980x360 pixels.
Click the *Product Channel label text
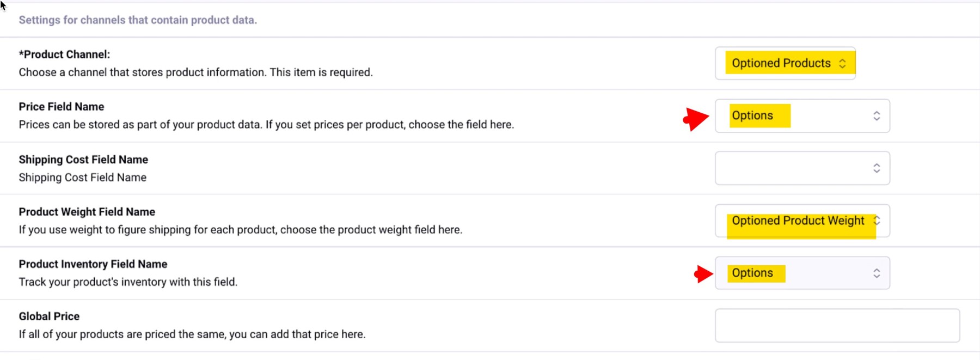[x=64, y=54]
